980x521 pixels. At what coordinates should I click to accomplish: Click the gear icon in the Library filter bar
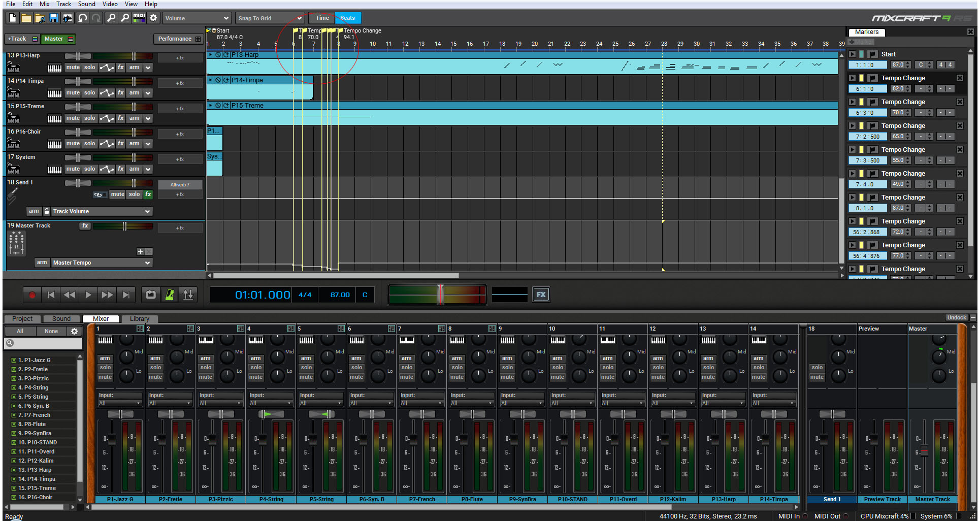[x=75, y=331]
